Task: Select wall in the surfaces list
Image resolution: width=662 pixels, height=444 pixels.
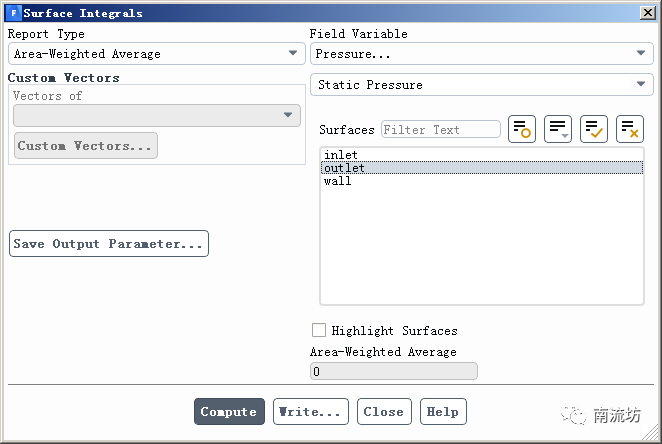Action: 338,181
